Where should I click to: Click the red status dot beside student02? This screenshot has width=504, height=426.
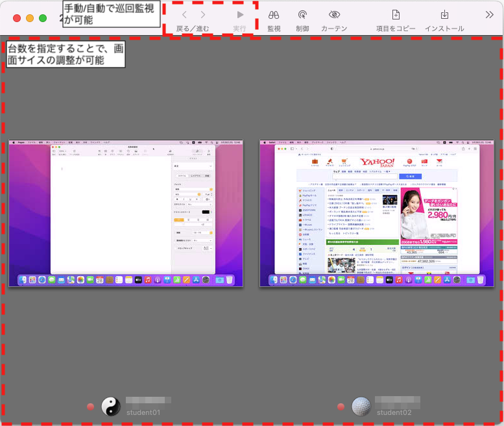click(x=341, y=407)
